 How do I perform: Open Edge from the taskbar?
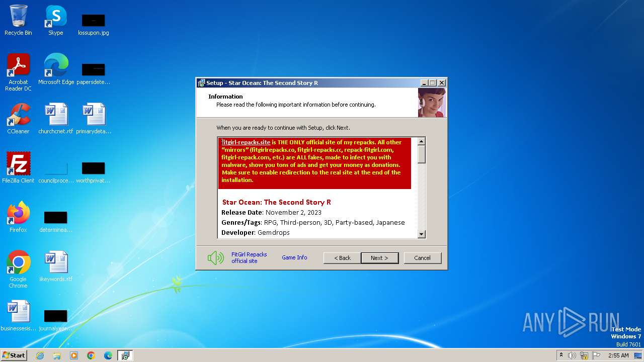(x=108, y=355)
